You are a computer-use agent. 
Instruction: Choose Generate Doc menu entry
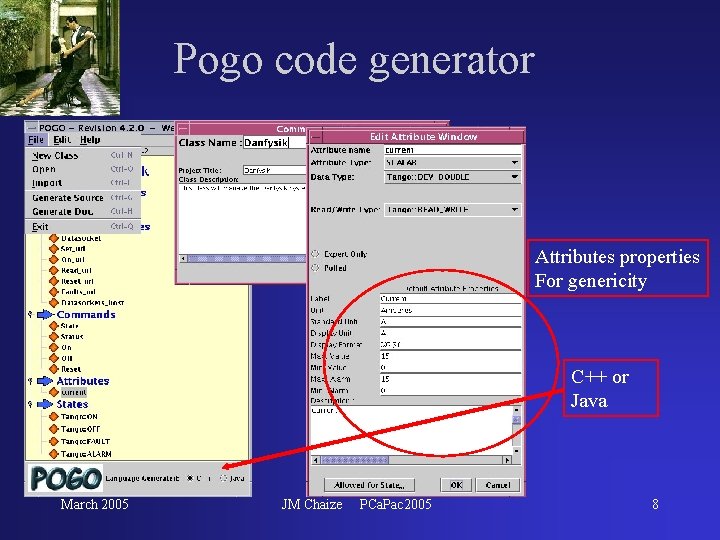[83, 212]
